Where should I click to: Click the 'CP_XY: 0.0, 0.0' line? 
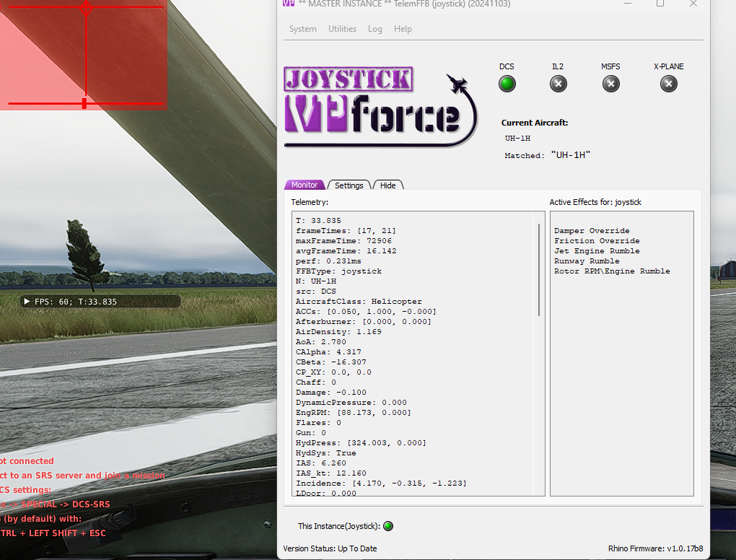333,372
